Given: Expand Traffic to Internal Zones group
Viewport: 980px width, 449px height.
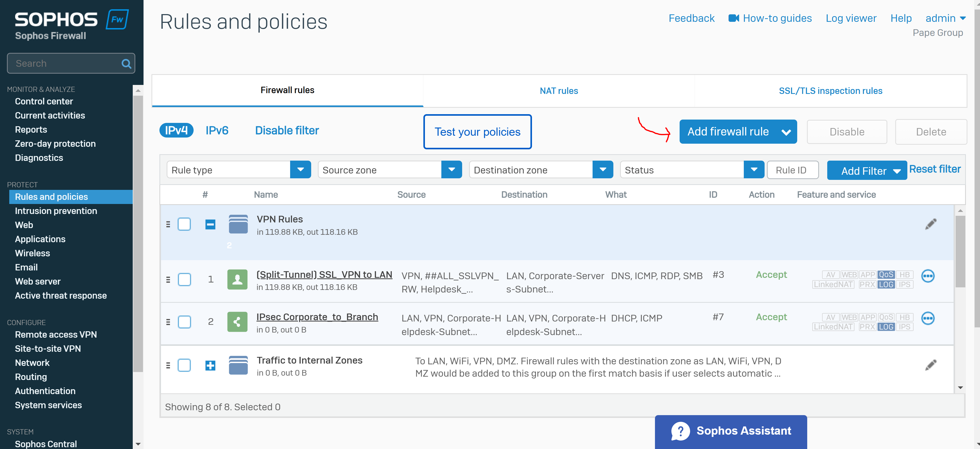Looking at the screenshot, I should (210, 365).
